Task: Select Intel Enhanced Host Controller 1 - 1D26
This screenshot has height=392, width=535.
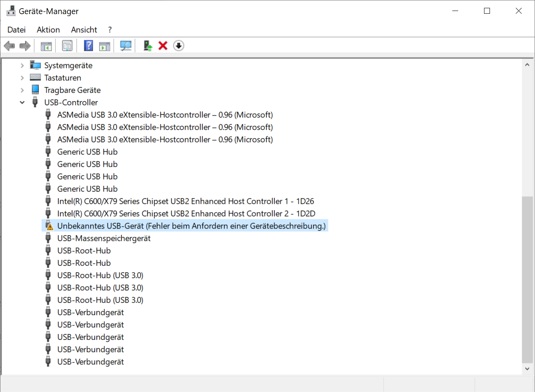Action: click(x=185, y=201)
